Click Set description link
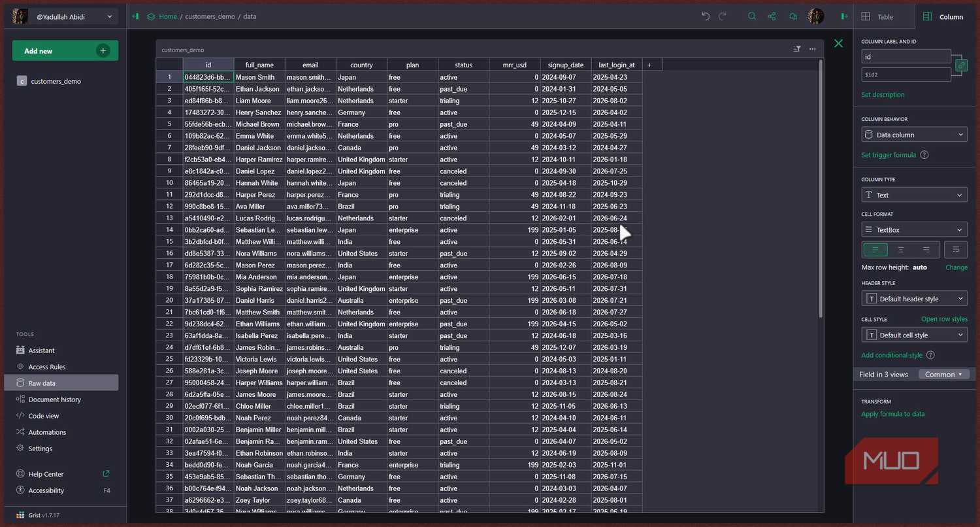The width and height of the screenshot is (980, 527). click(x=883, y=95)
